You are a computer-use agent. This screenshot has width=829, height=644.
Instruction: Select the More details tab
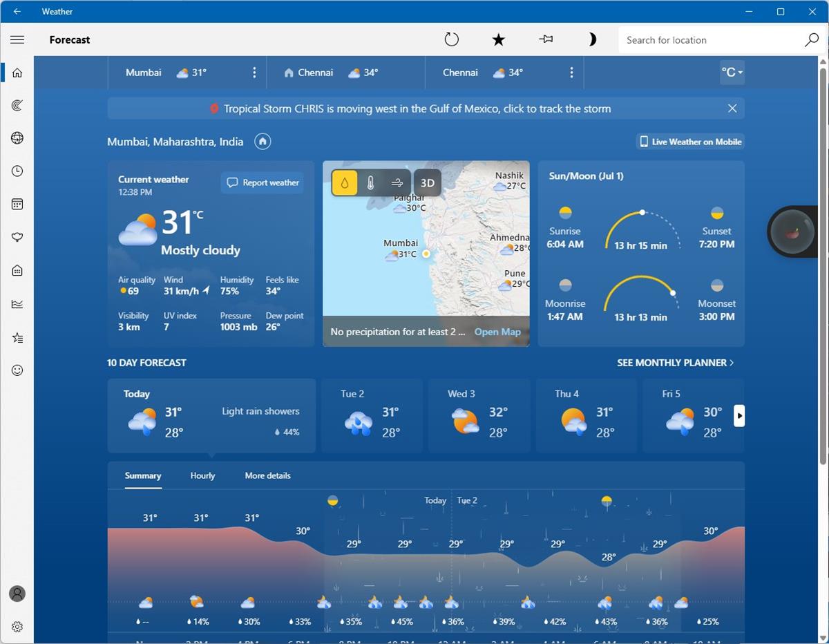coord(267,475)
